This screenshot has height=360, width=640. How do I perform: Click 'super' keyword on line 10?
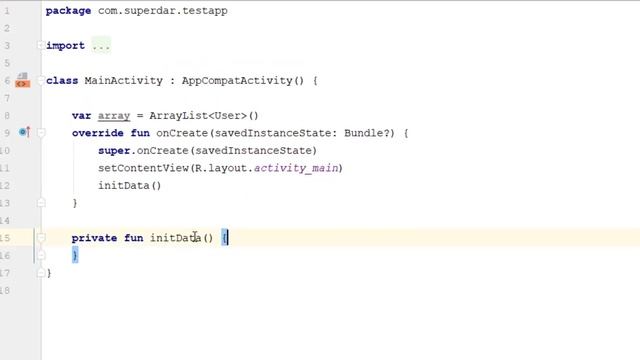pyautogui.click(x=114, y=151)
